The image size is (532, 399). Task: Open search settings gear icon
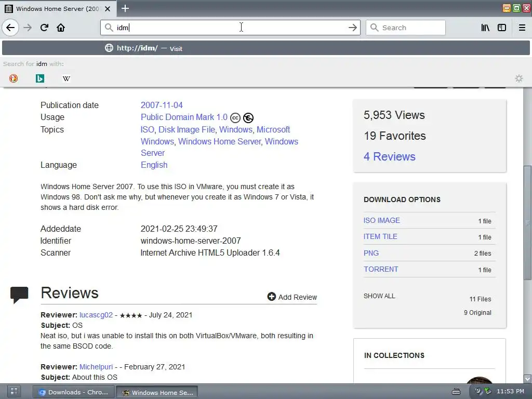click(x=519, y=78)
